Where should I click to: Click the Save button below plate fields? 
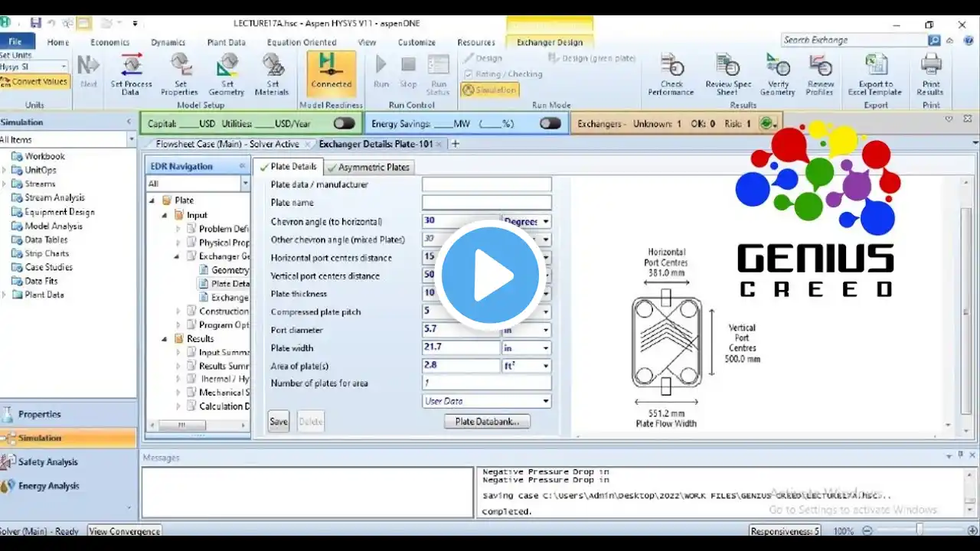279,422
